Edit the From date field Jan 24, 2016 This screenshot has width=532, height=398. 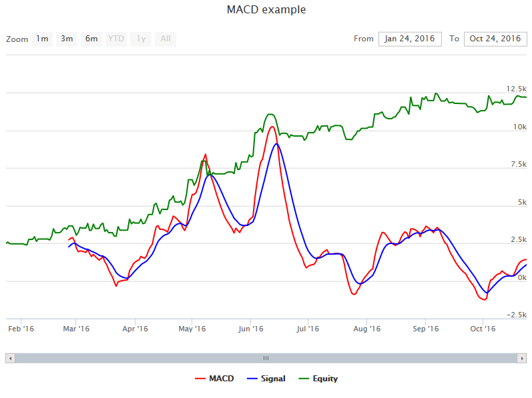410,39
